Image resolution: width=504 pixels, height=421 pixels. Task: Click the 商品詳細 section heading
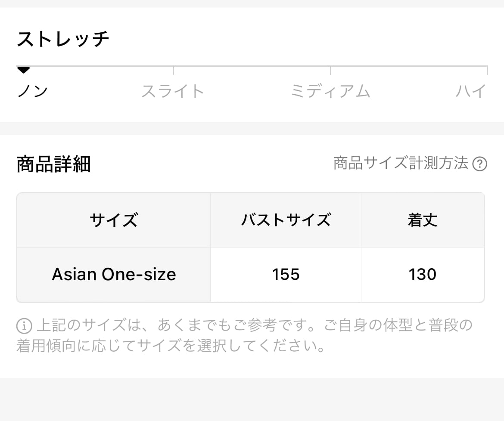[53, 164]
